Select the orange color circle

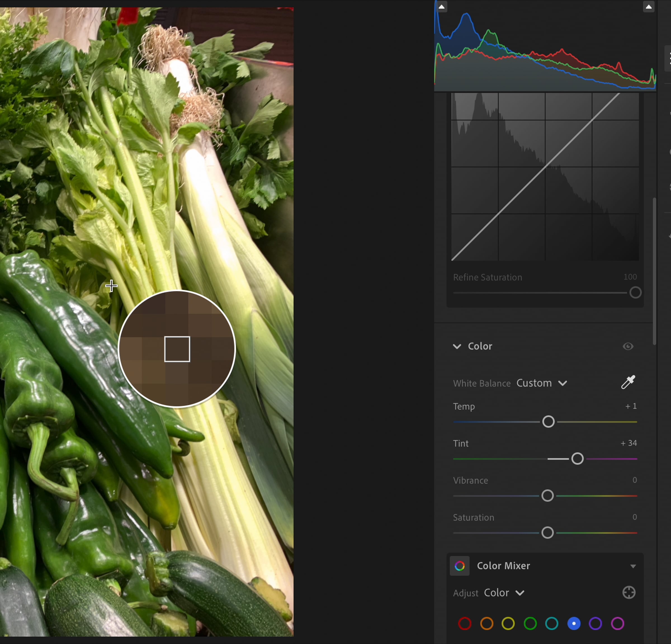click(x=486, y=624)
